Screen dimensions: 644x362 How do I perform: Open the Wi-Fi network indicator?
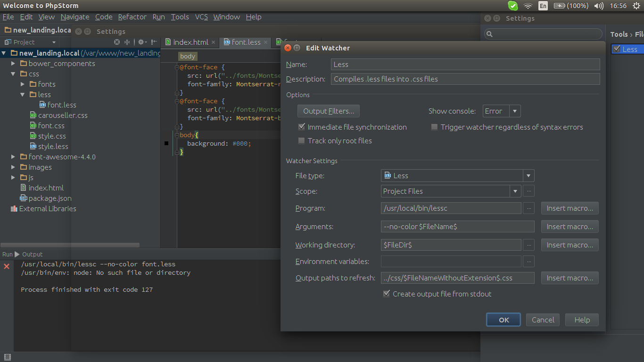pos(528,6)
